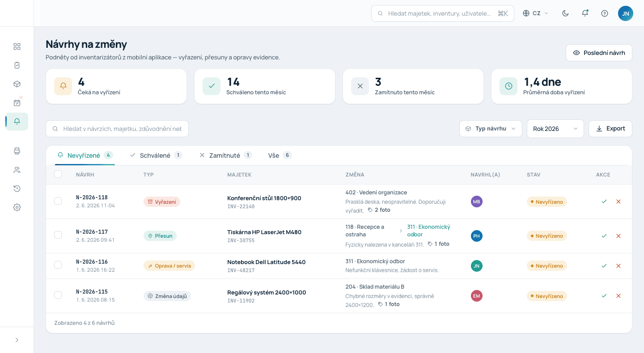644x353 pixels.
Task: Open the Typ návrhu filter dropdown
Action: tap(491, 129)
